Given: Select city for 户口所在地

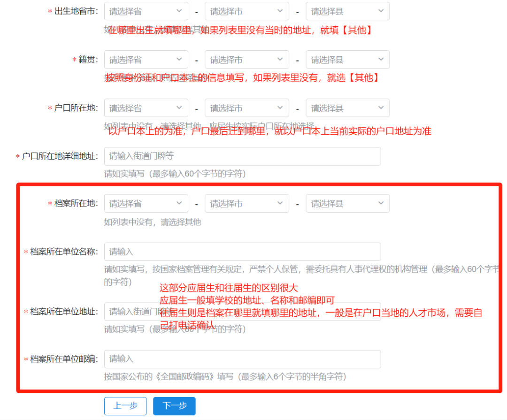Looking at the screenshot, I should click(x=247, y=108).
